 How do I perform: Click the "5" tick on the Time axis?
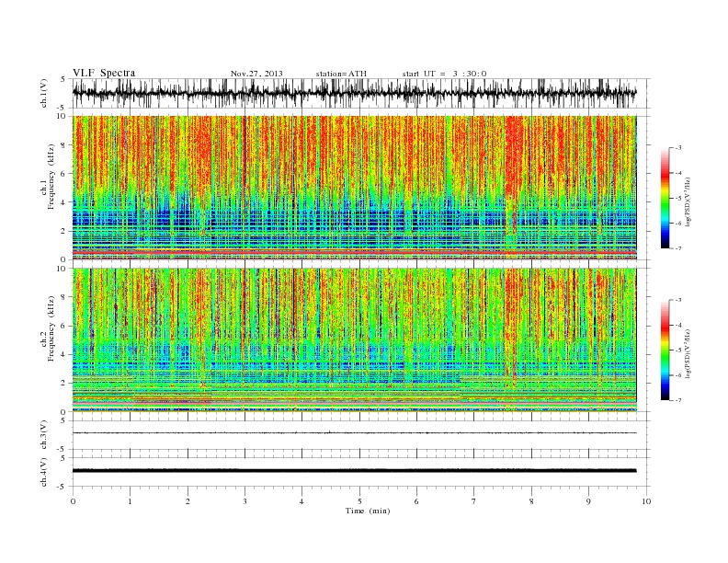(359, 501)
